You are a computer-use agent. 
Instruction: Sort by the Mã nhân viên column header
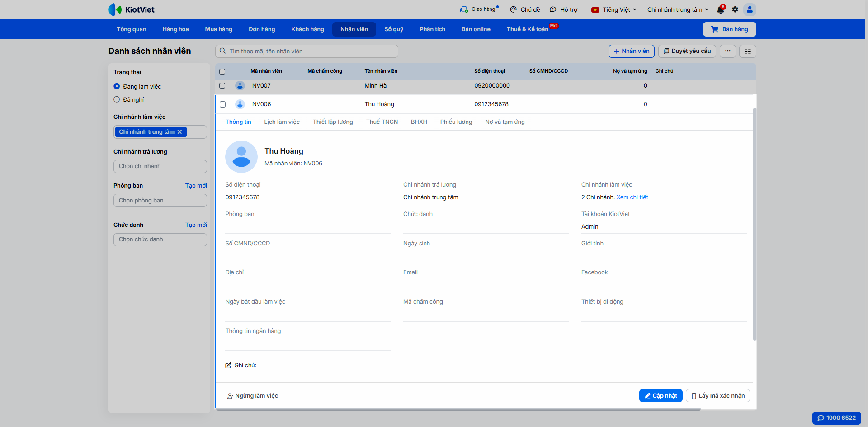pos(266,71)
